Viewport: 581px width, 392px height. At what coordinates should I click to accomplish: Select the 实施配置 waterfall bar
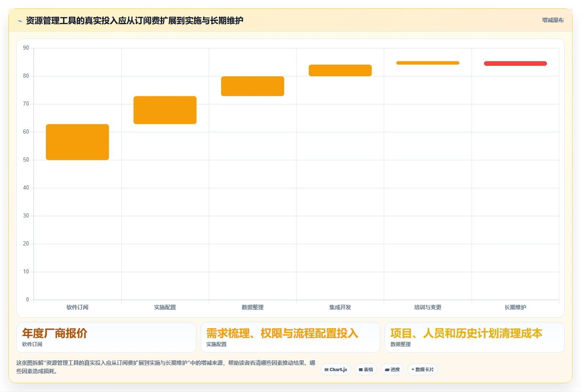click(x=165, y=110)
